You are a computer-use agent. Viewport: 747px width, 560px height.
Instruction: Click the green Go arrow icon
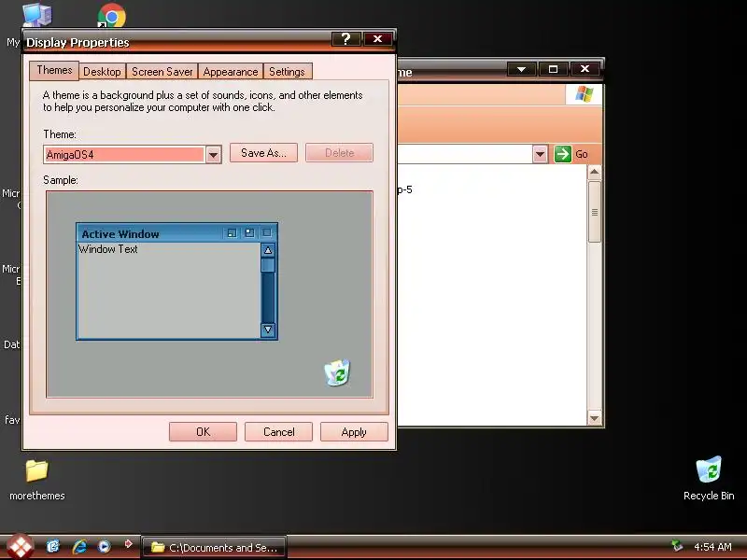tap(563, 154)
